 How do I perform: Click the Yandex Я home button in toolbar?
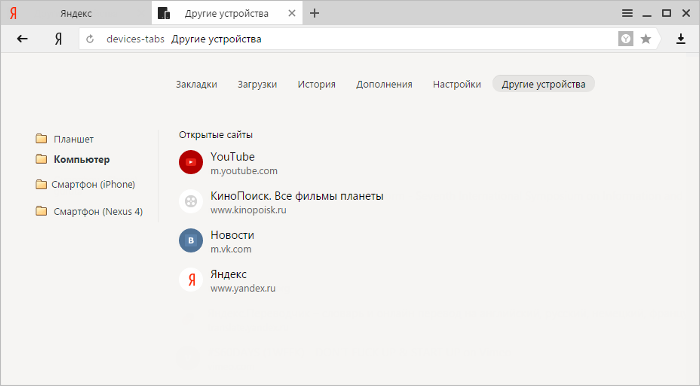pyautogui.click(x=58, y=39)
